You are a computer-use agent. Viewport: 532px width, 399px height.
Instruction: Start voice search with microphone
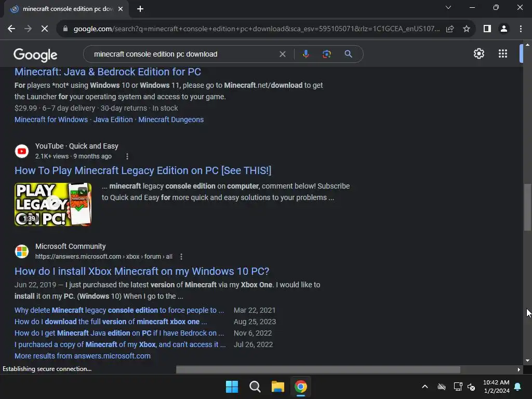click(x=305, y=54)
